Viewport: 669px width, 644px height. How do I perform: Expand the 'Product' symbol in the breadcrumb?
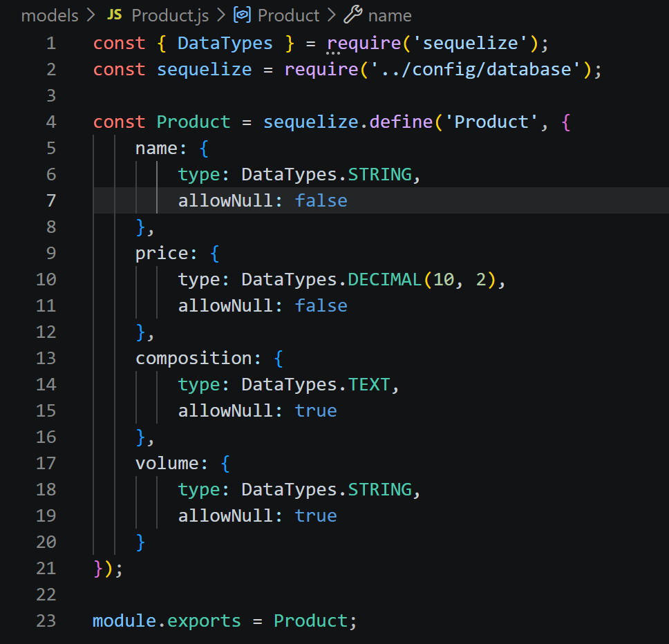click(x=288, y=15)
